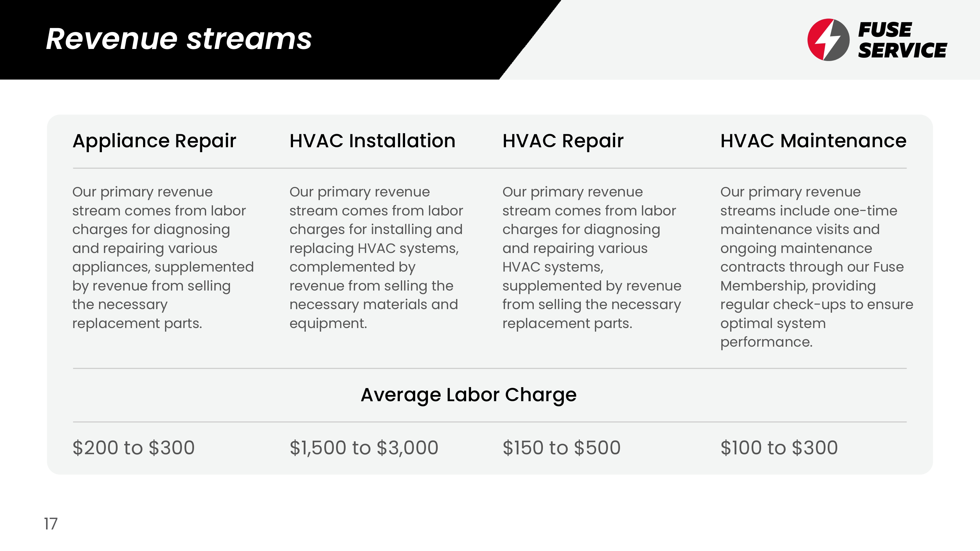980x551 pixels.
Task: Select the HVAC Installation column heading
Action: pos(372,141)
